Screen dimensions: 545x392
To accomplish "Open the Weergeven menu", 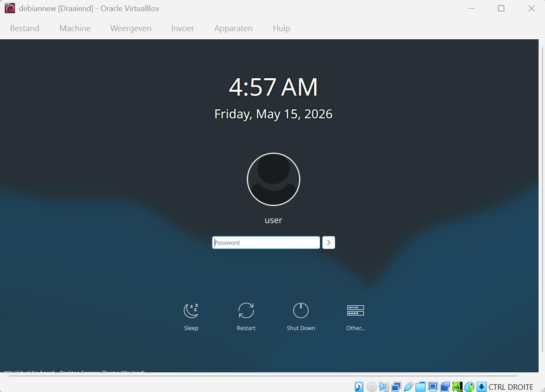I will 131,28.
